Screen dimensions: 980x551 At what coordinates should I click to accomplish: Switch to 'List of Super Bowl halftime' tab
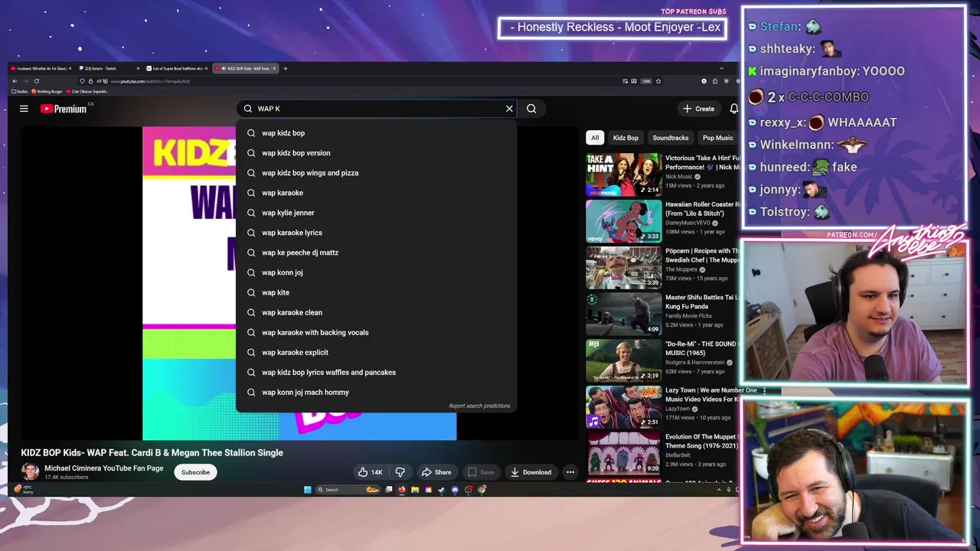pos(176,68)
